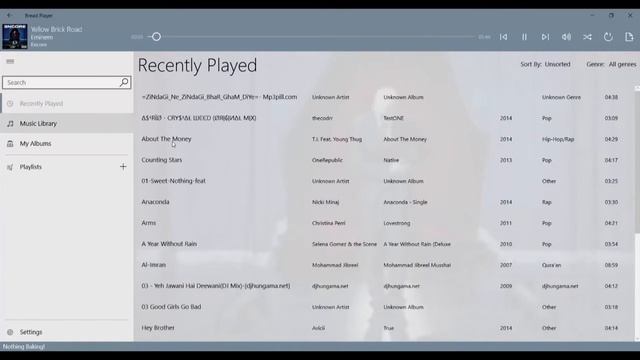This screenshot has width=640, height=360.
Task: Open Playlists section
Action: tap(31, 167)
